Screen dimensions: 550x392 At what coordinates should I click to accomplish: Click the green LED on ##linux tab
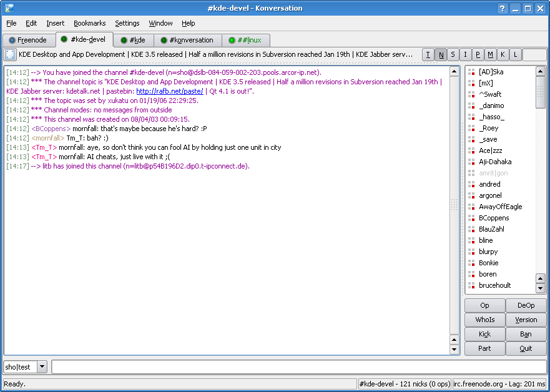pyautogui.click(x=232, y=40)
